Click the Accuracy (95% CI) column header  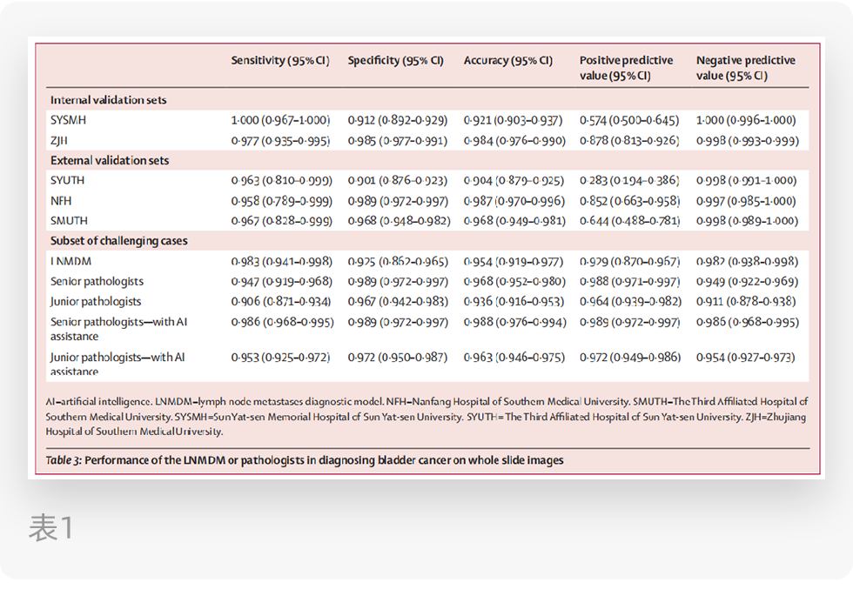(x=508, y=60)
